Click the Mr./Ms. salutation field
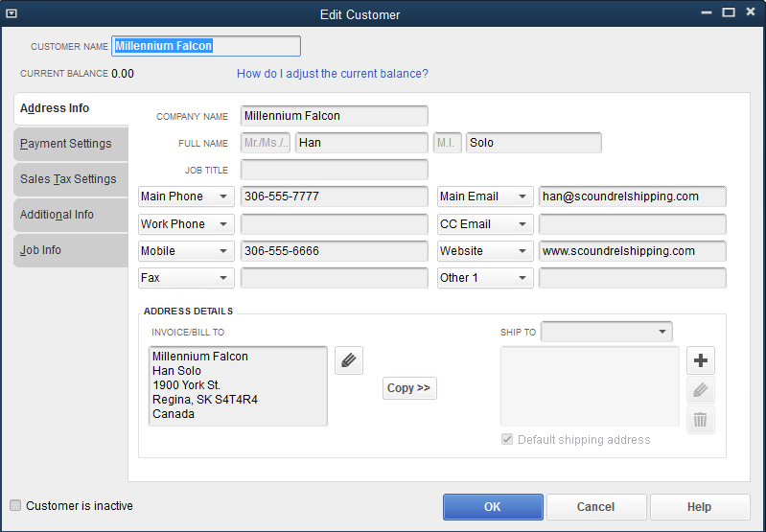Image resolution: width=766 pixels, height=532 pixels. pyautogui.click(x=266, y=143)
